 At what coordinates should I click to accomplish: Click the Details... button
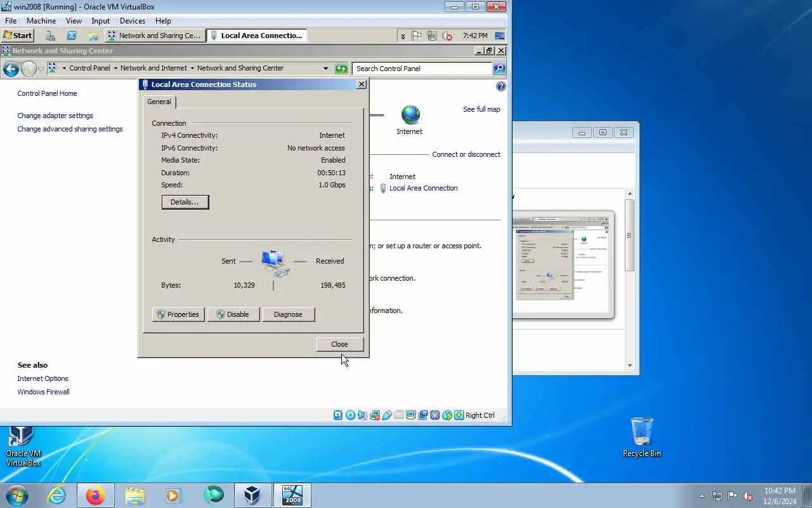click(x=185, y=202)
